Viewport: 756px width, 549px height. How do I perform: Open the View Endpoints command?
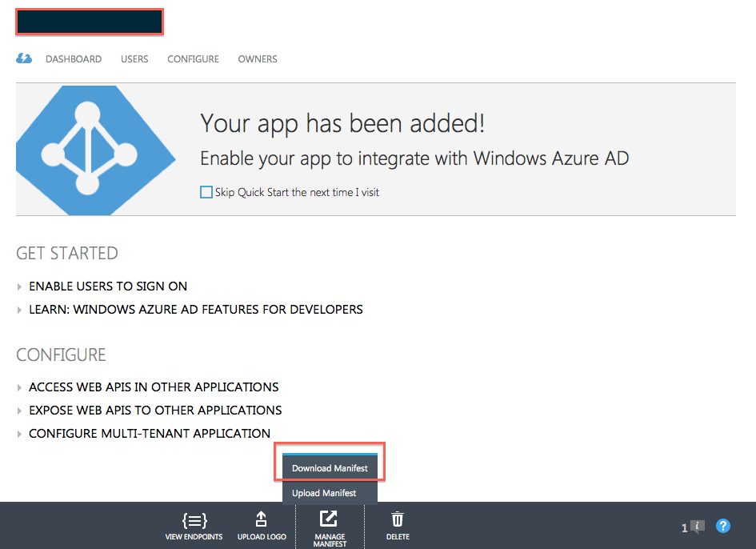[x=194, y=526]
